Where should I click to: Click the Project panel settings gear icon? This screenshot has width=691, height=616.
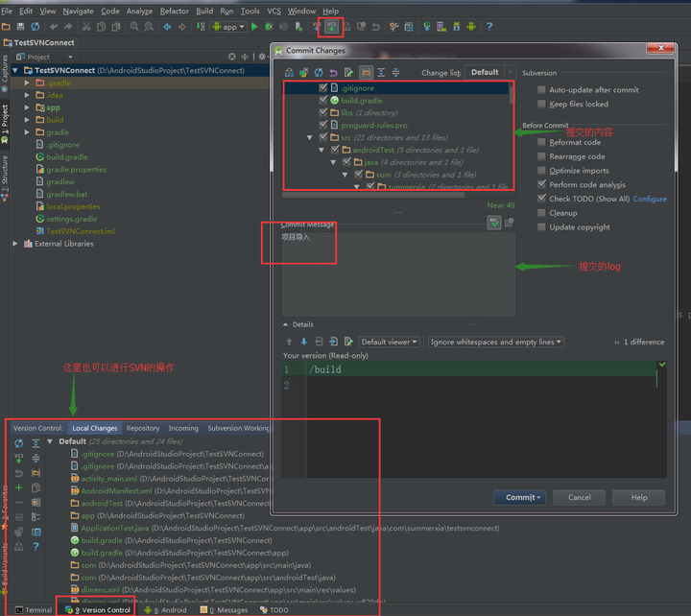point(262,57)
